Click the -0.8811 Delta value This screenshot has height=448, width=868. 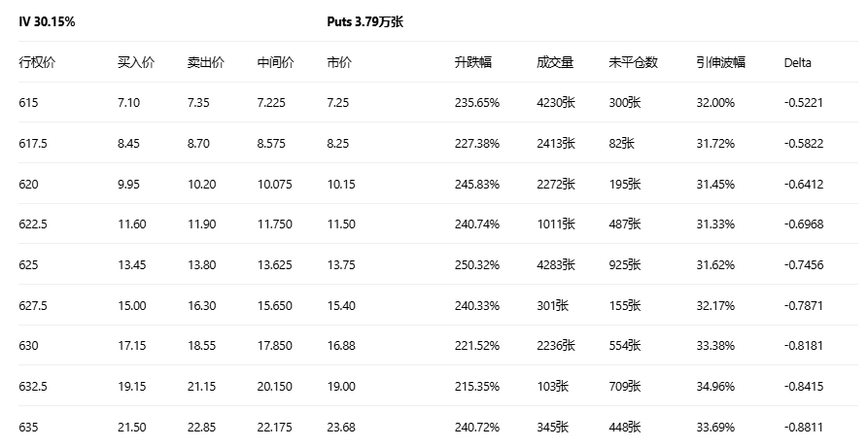tap(803, 427)
